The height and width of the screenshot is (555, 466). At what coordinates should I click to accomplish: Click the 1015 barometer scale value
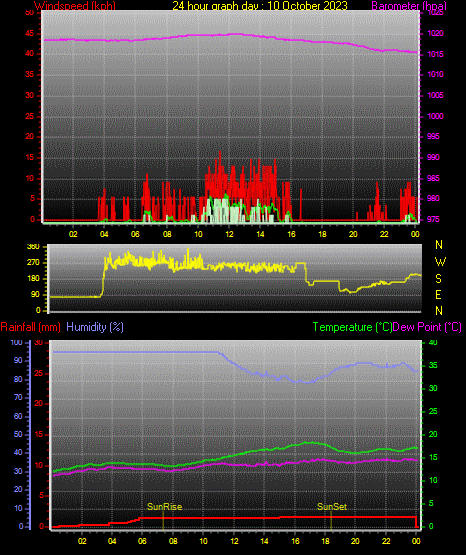point(435,54)
